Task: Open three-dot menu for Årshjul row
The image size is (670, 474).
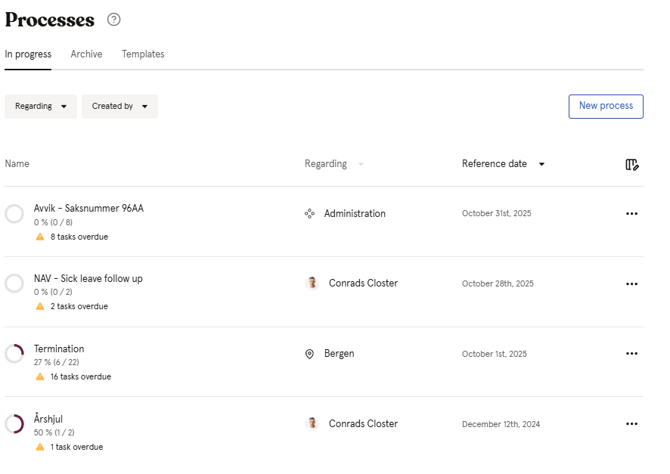Action: 631,424
